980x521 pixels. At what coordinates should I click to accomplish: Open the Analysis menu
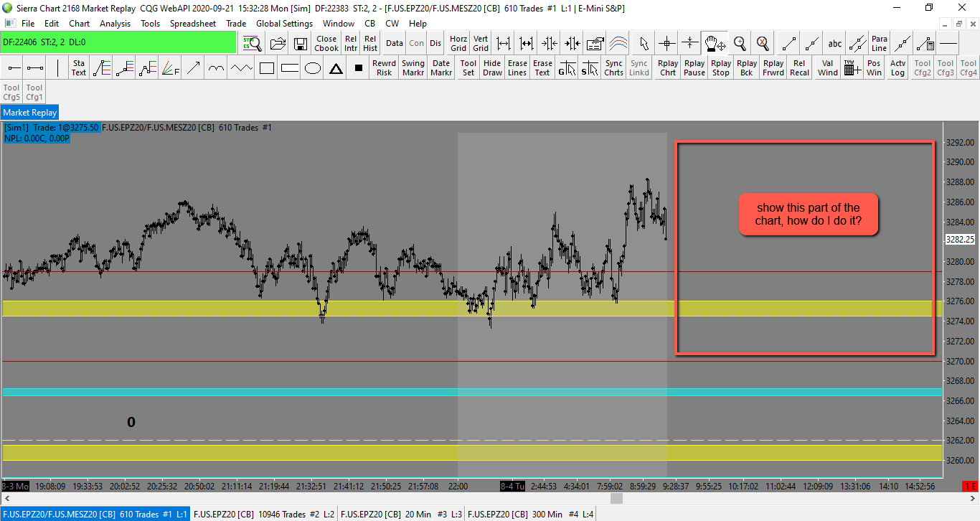(116, 24)
